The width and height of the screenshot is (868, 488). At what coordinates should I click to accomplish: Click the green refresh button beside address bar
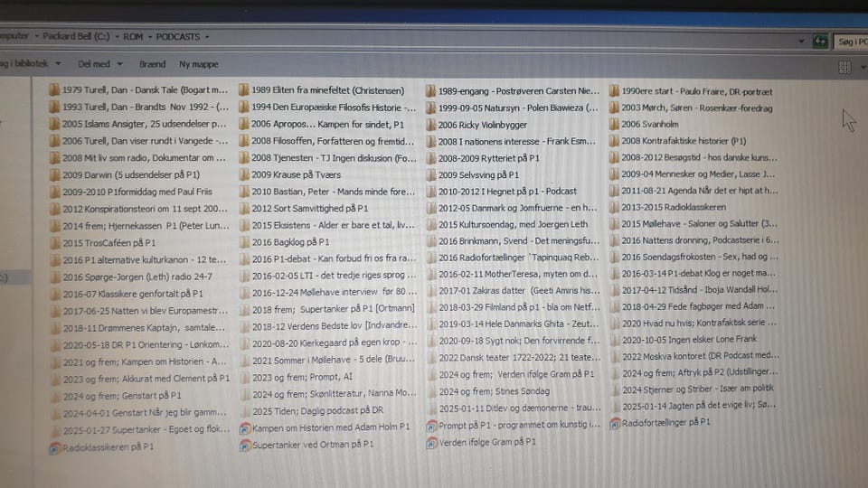tap(820, 41)
